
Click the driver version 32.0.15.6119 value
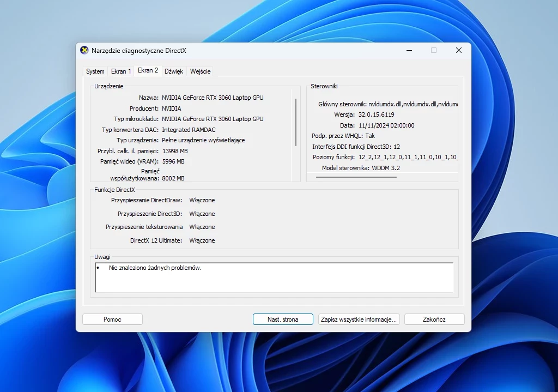click(x=376, y=114)
